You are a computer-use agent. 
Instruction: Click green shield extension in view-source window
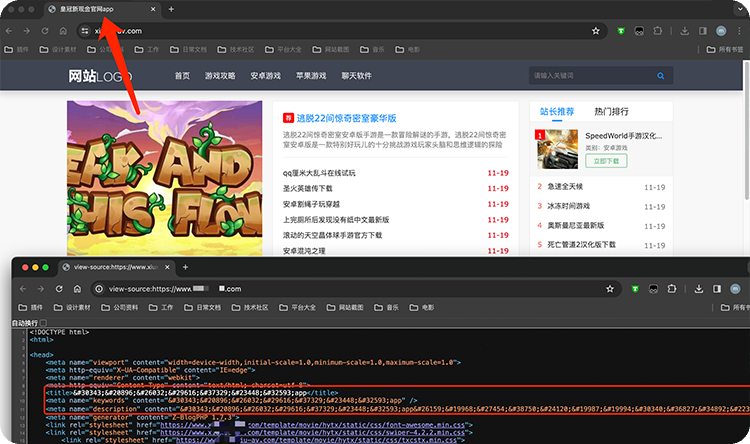coord(635,289)
